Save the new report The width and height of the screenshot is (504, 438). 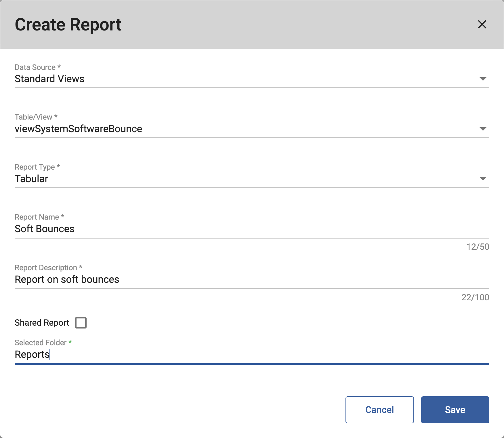(x=455, y=410)
